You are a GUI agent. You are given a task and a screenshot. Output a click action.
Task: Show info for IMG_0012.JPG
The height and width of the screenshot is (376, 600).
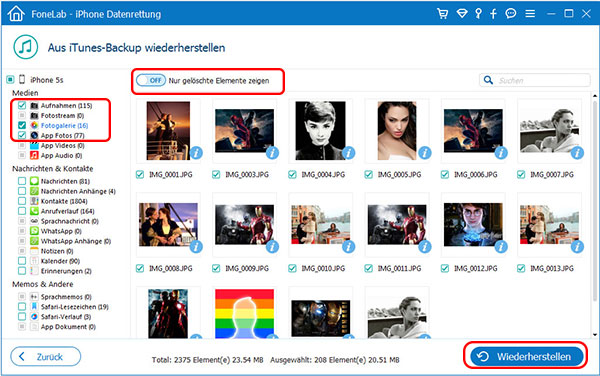[x=501, y=247]
